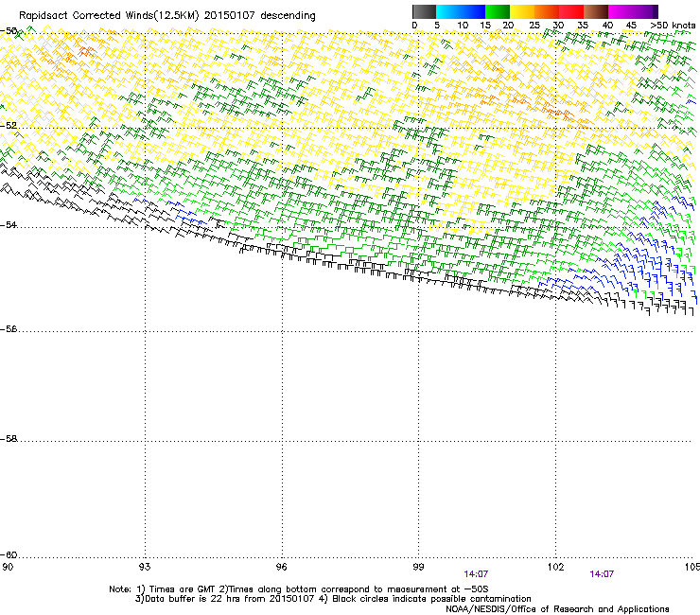The width and height of the screenshot is (700, 615).
Task: Click the legend label 25
Action: click(534, 26)
